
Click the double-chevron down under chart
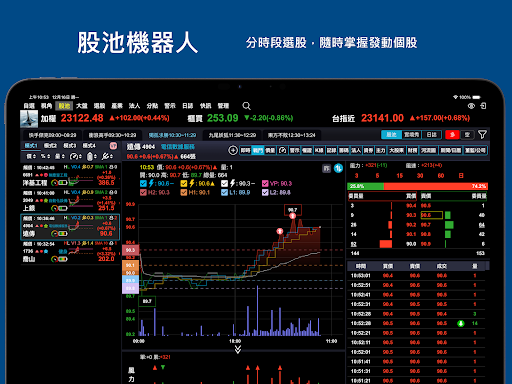click(238, 349)
